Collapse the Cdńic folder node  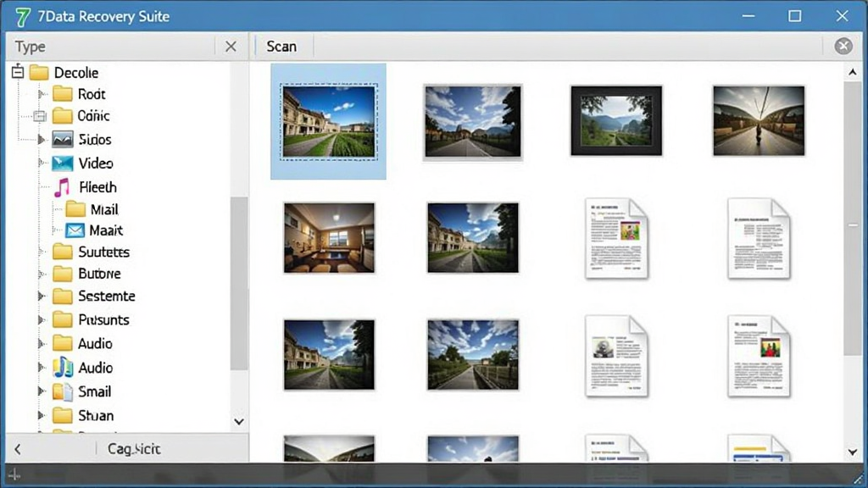pyautogui.click(x=39, y=116)
